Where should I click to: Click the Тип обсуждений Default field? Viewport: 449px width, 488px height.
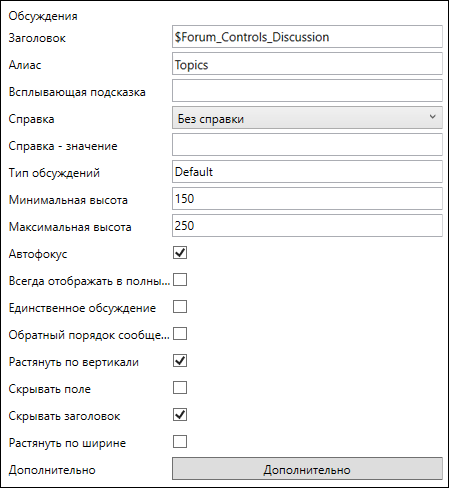[x=307, y=172]
